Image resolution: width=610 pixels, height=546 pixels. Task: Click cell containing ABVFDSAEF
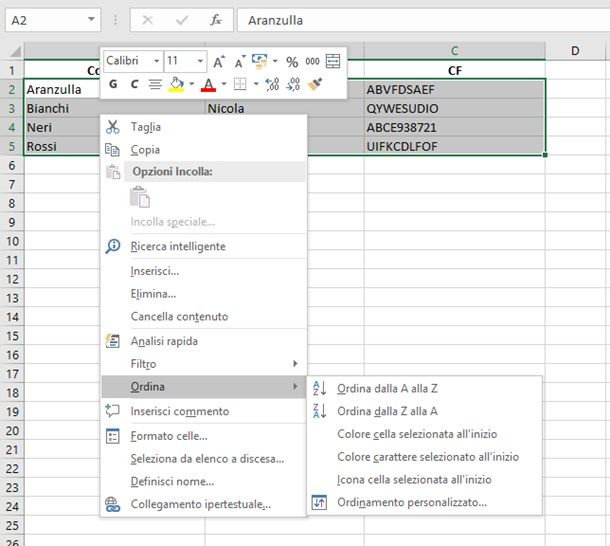[455, 90]
